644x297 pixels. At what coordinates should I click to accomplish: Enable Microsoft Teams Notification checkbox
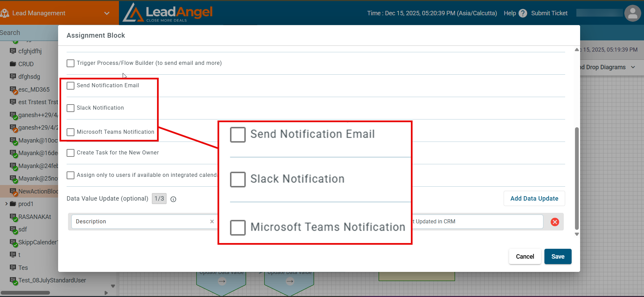coord(70,132)
